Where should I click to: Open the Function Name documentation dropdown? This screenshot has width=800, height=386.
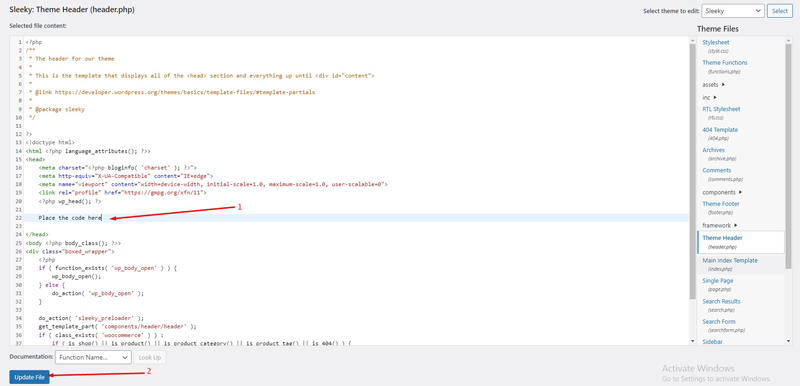click(x=93, y=357)
